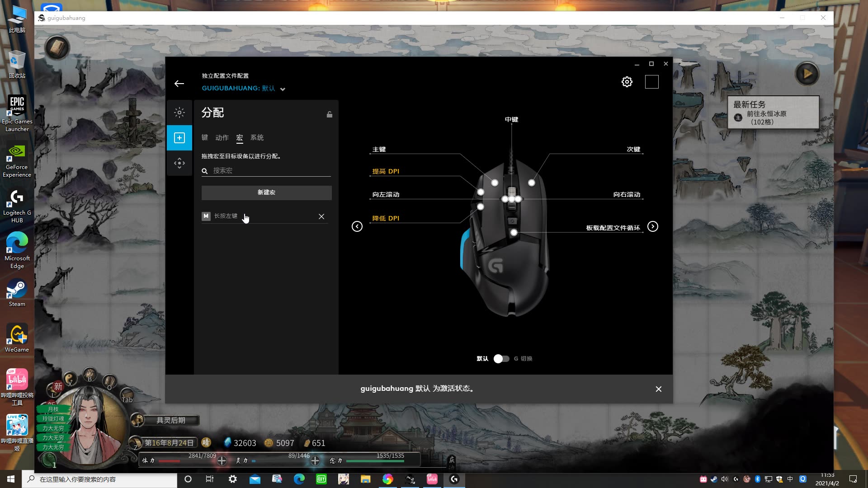Click the next mouse view arrow
Screen dimensions: 868x488
click(x=653, y=226)
